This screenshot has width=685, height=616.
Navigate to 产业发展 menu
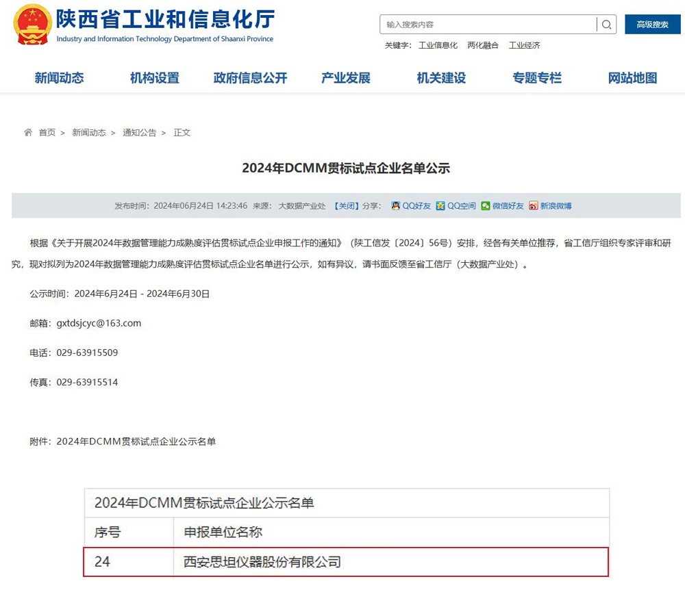[x=345, y=78]
